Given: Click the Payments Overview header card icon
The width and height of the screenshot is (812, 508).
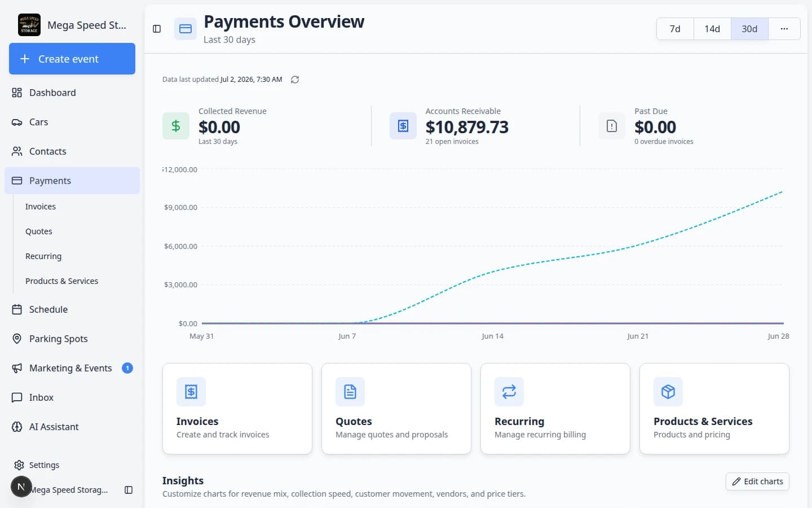Looking at the screenshot, I should (186, 29).
